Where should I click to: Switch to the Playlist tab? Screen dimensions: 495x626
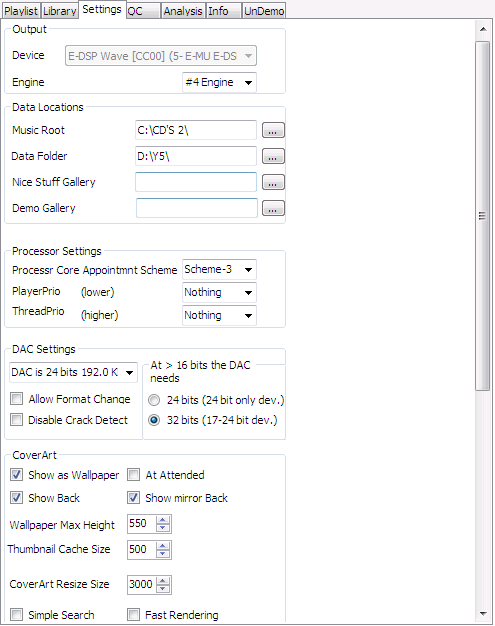click(21, 11)
